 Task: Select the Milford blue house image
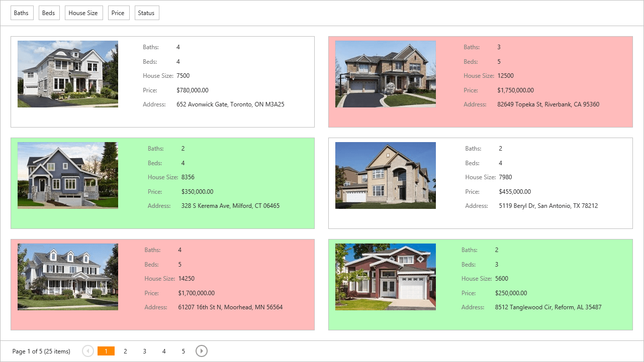click(x=68, y=175)
